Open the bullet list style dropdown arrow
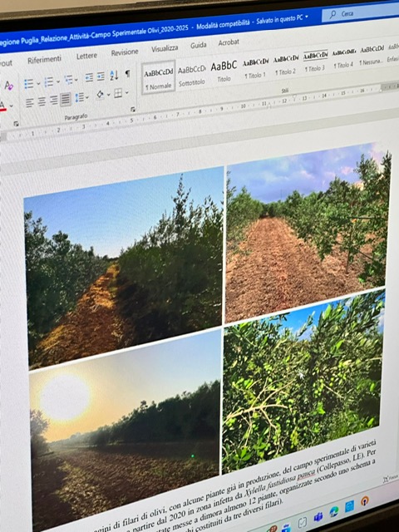Screen dimensions: 399x532 (x=38, y=83)
